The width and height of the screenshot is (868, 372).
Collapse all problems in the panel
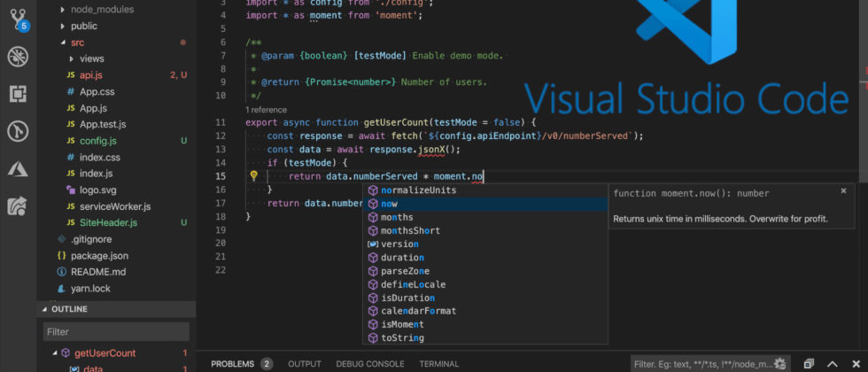(x=809, y=364)
